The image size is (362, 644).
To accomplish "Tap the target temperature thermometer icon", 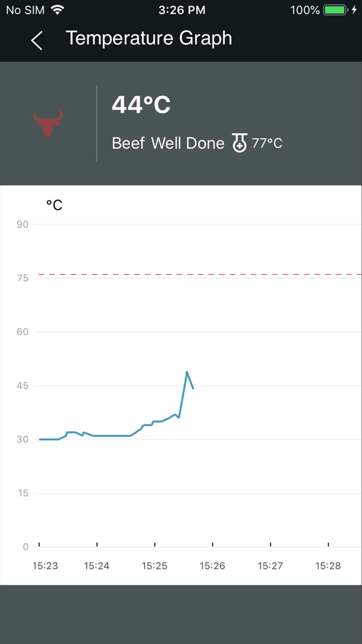I will pyautogui.click(x=239, y=143).
